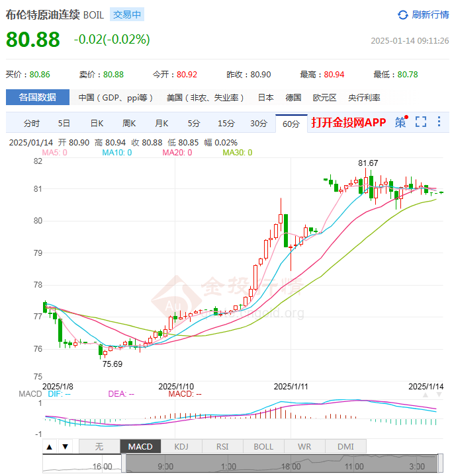Switch to the 15分 chart tab
Screen dimensions: 452x476
[x=226, y=123]
